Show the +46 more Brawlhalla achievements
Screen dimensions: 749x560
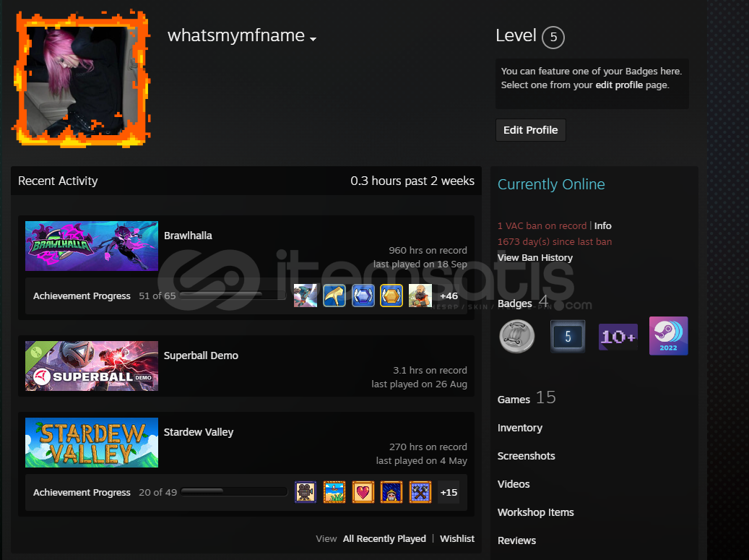point(449,296)
